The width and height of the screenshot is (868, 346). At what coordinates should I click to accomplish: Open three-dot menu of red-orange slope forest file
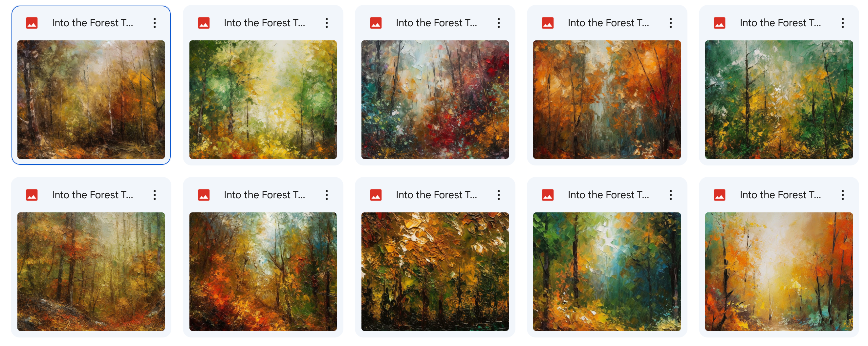coord(327,195)
